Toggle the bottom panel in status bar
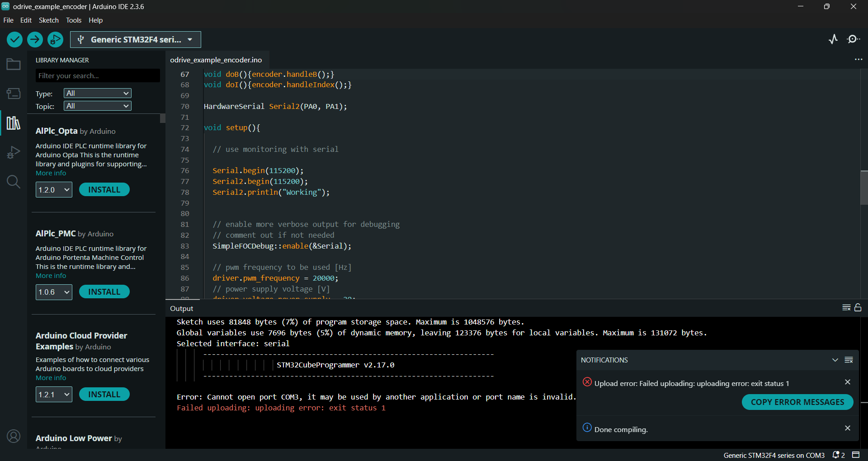The height and width of the screenshot is (461, 868). pos(856,455)
